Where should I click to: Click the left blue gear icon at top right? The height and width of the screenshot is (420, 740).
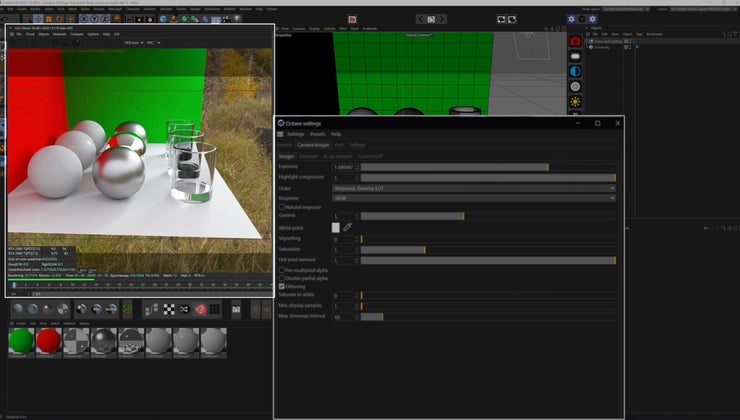click(x=572, y=19)
